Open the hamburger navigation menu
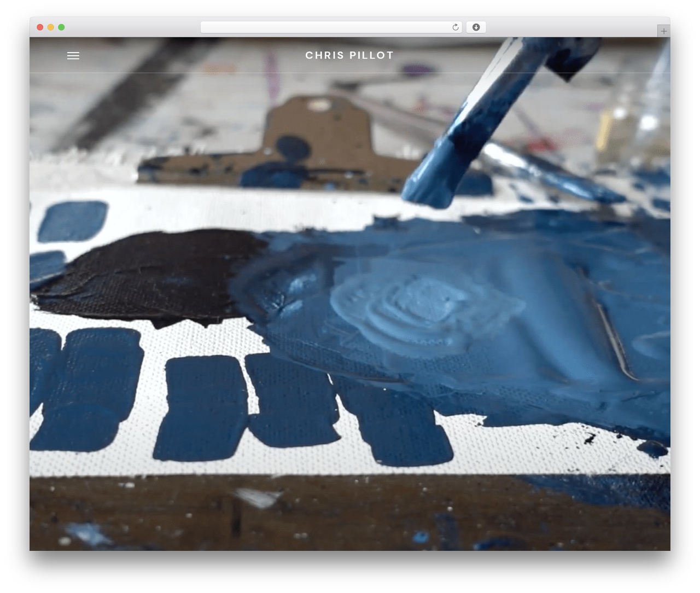 click(x=73, y=56)
